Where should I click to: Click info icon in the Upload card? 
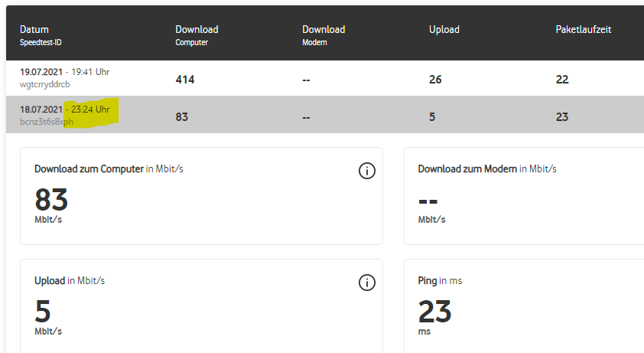[366, 283]
